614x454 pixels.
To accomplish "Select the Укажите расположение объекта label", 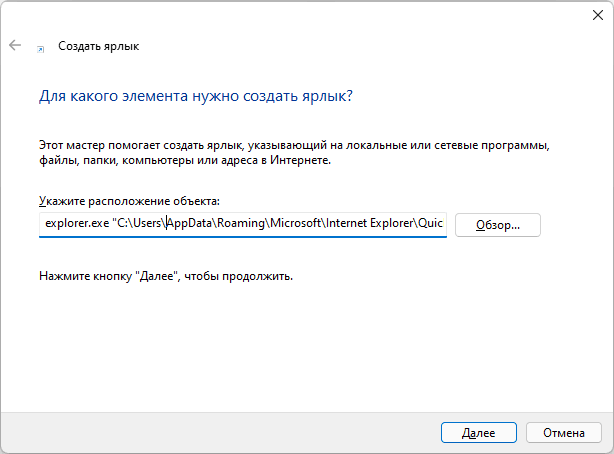I will click(x=129, y=201).
